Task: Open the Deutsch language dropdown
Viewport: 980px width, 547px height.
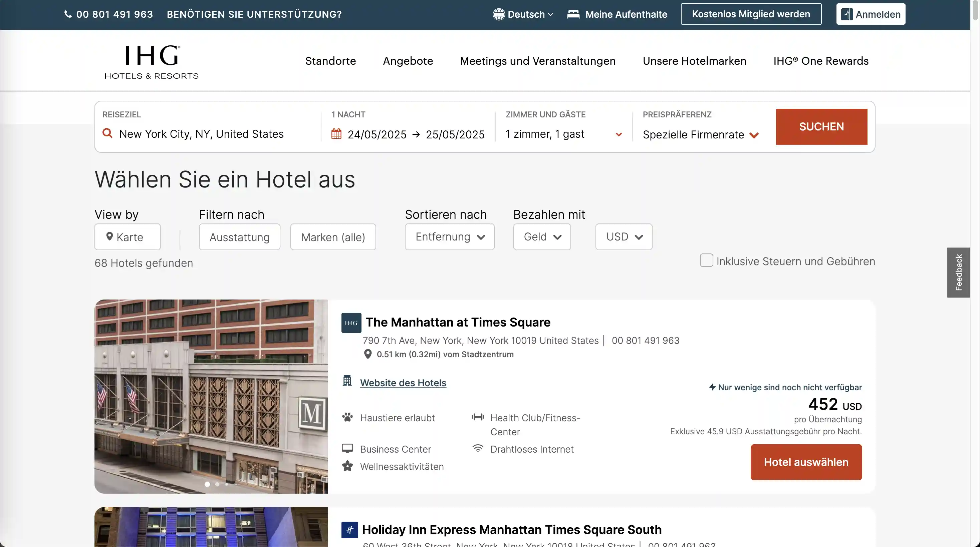Action: (x=523, y=14)
